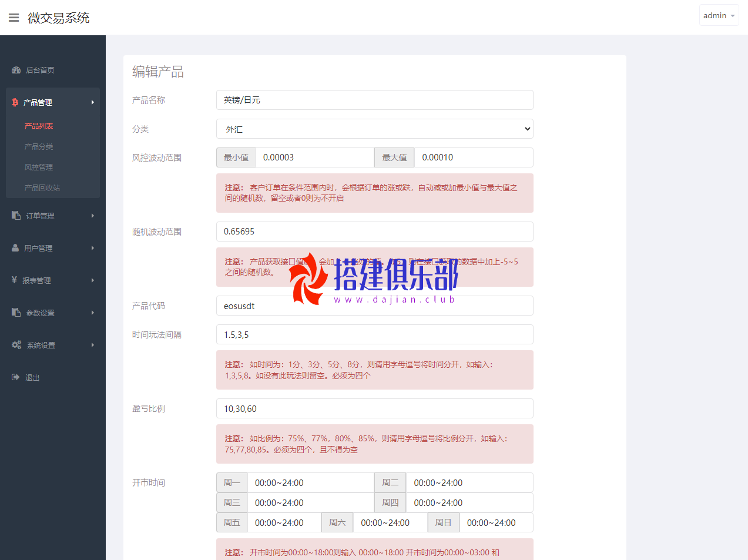The height and width of the screenshot is (560, 748).
Task: Open 风控管理 submenu item
Action: [x=39, y=167]
